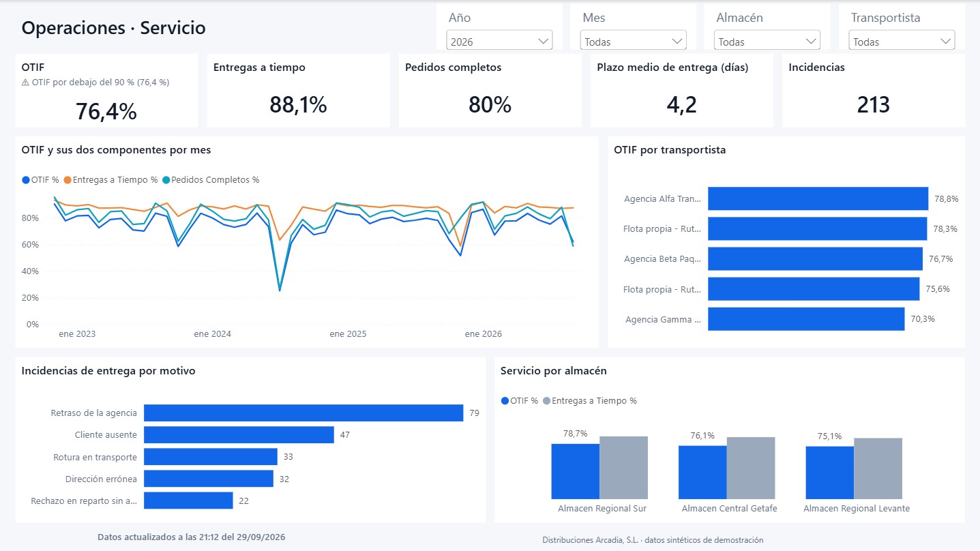Screen dimensions: 980x551
Task: Select the Pedidos Completos % legend marker
Action: pos(166,180)
